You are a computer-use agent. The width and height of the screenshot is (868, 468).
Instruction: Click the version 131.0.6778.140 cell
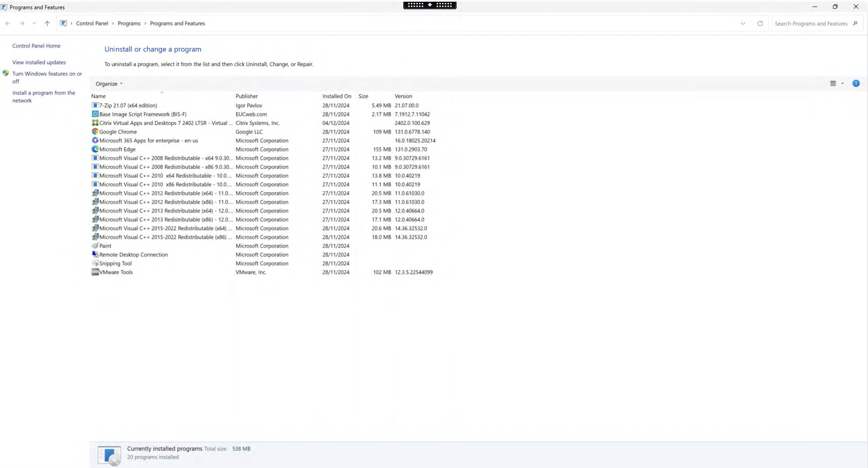412,132
